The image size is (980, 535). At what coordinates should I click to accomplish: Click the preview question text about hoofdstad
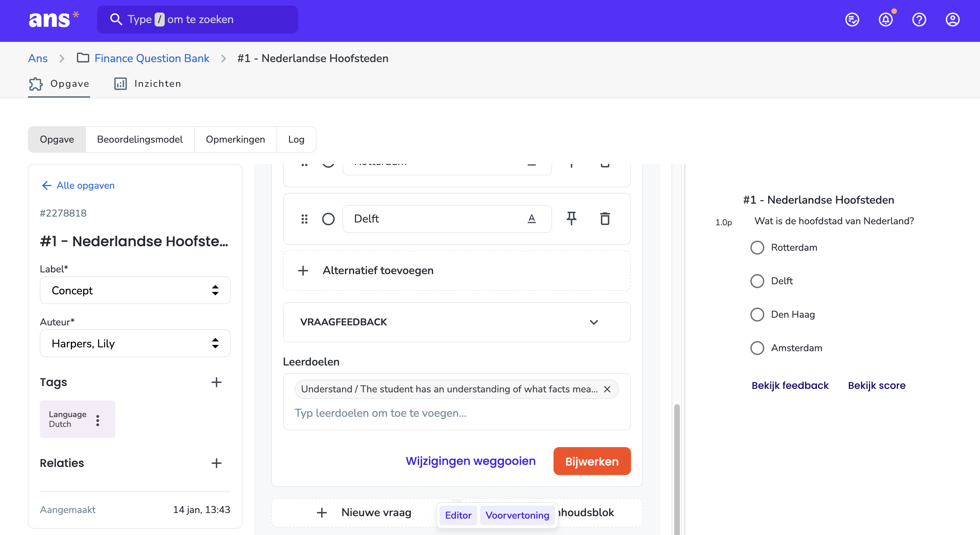pos(834,221)
